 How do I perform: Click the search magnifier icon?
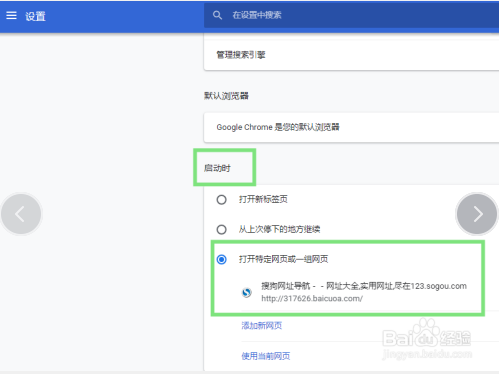click(x=217, y=15)
